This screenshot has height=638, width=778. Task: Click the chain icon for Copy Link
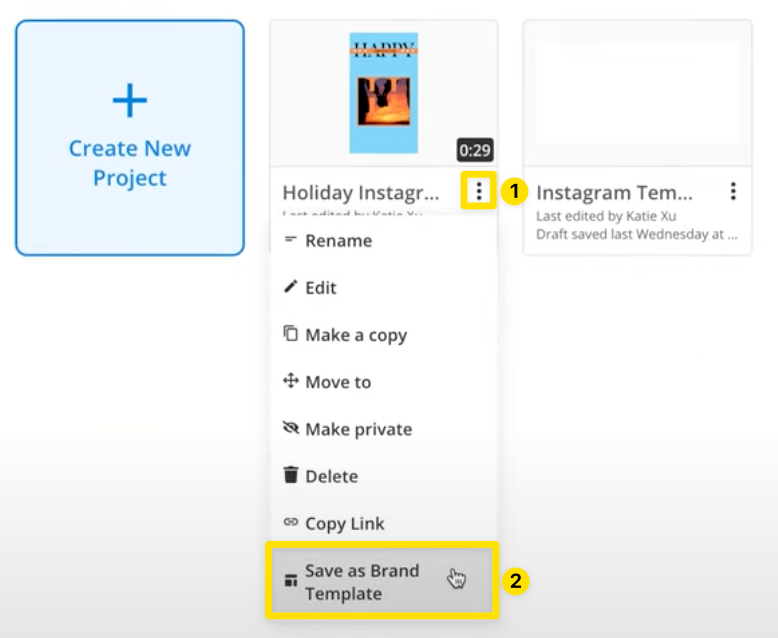[x=291, y=522]
